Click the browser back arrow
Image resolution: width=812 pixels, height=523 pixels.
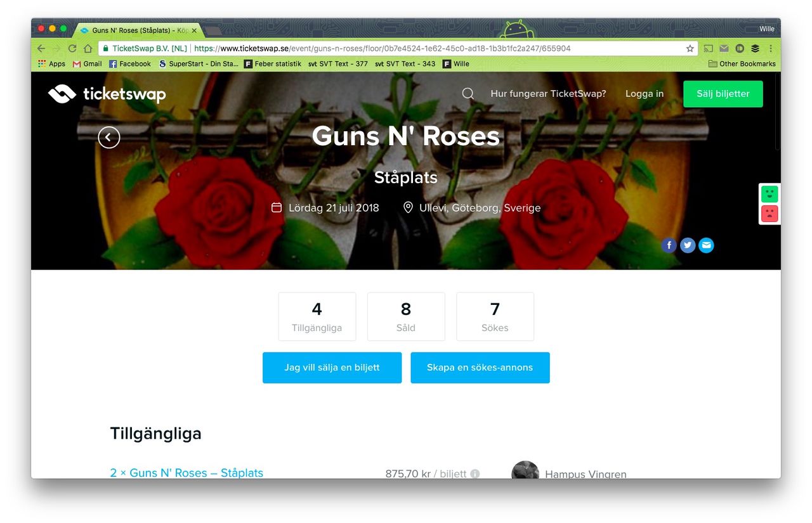41,48
